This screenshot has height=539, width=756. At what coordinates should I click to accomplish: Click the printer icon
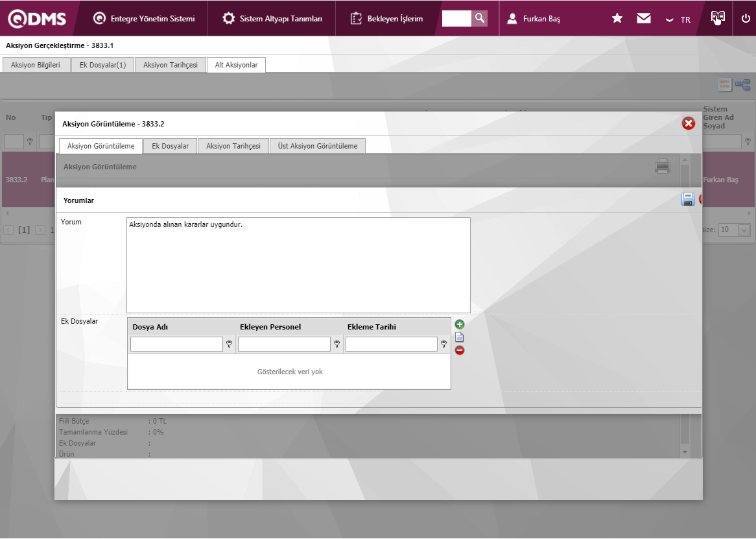point(663,166)
